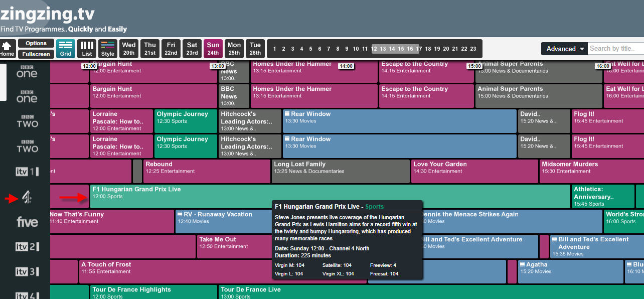Image resolution: width=644 pixels, height=299 pixels.
Task: Open Take Me Out programme
Action: pyautogui.click(x=234, y=246)
